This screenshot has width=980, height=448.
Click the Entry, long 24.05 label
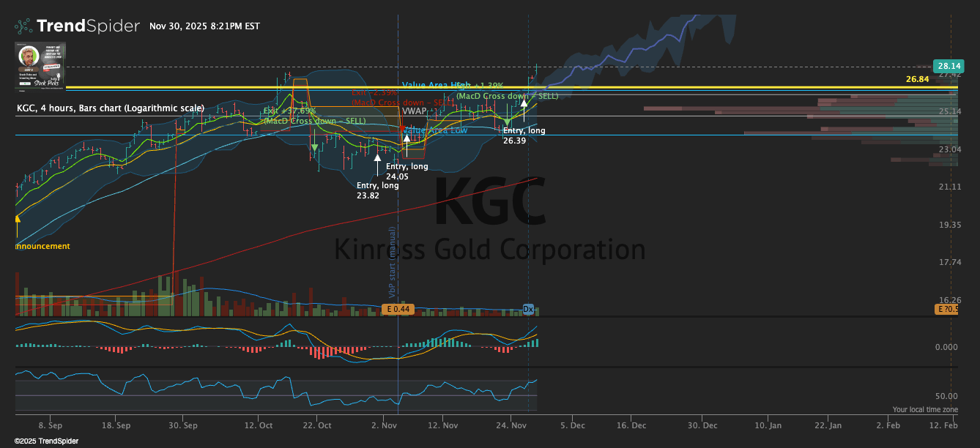(407, 171)
